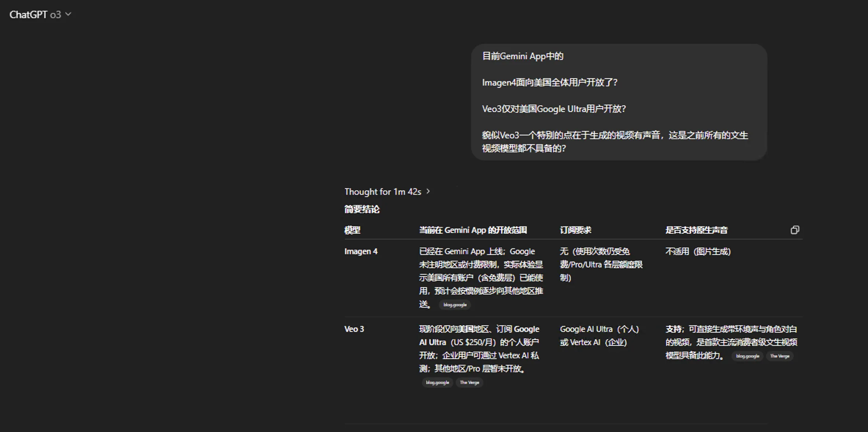
Task: Open the blog.google citation under Veo 3 availability
Action: (x=437, y=382)
